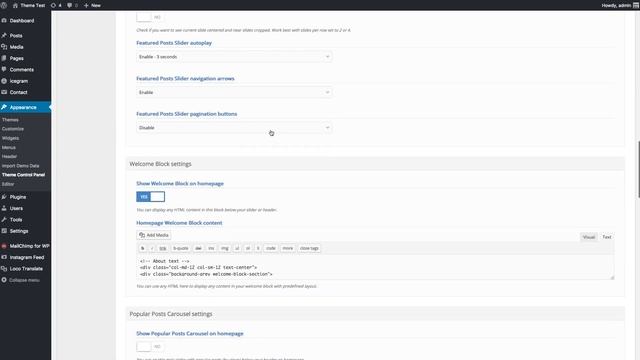The height and width of the screenshot is (360, 640).
Task: Open Widgets under Appearance
Action: point(10,138)
